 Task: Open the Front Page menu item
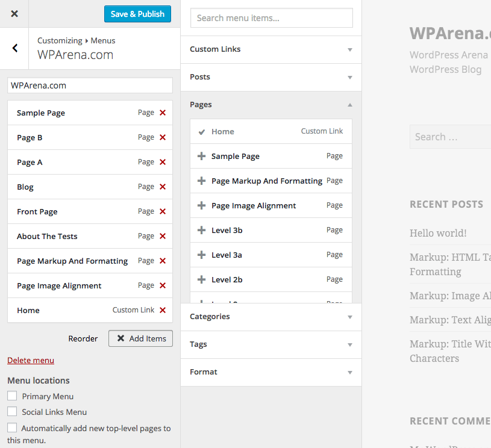(90, 211)
